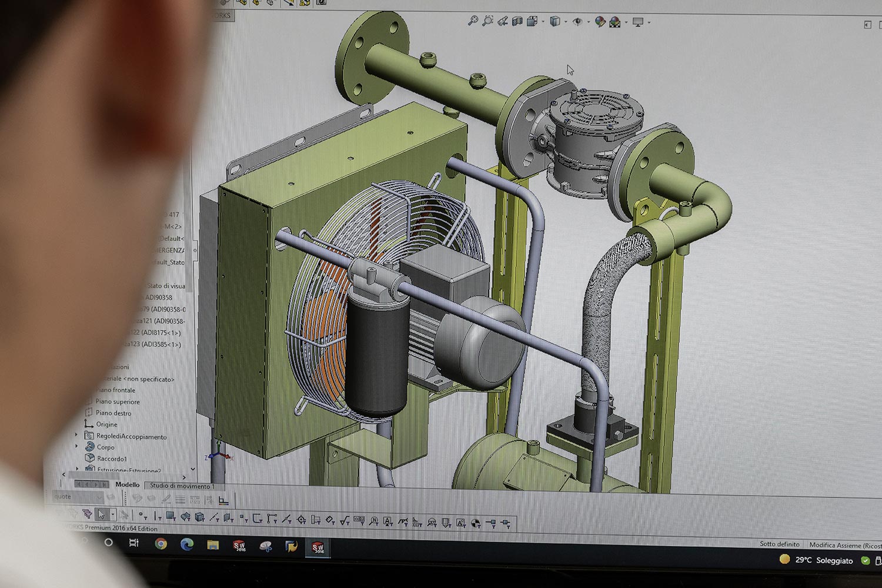Toggle the Filter Sketch Points icon
Screen dimensions: 882x588
(243, 518)
